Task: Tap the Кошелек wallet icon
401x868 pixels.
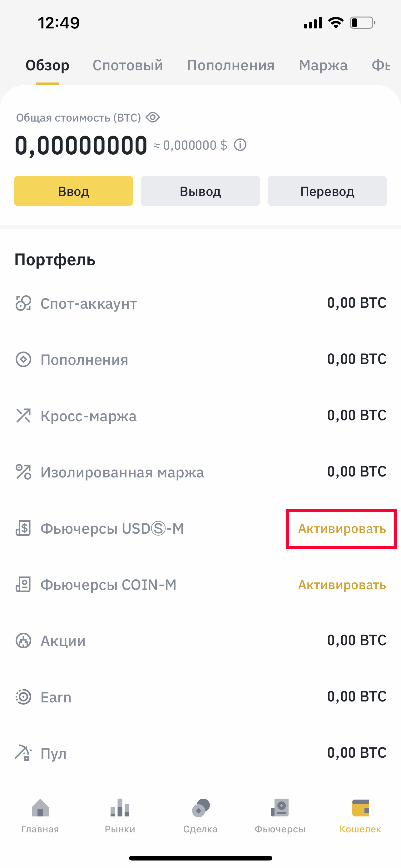Action: [x=360, y=808]
